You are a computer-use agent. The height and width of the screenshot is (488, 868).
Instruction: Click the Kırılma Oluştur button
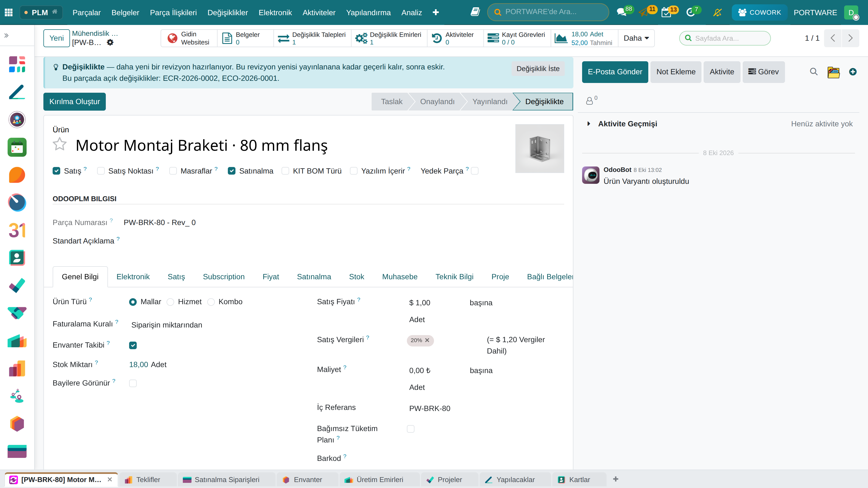pyautogui.click(x=75, y=101)
